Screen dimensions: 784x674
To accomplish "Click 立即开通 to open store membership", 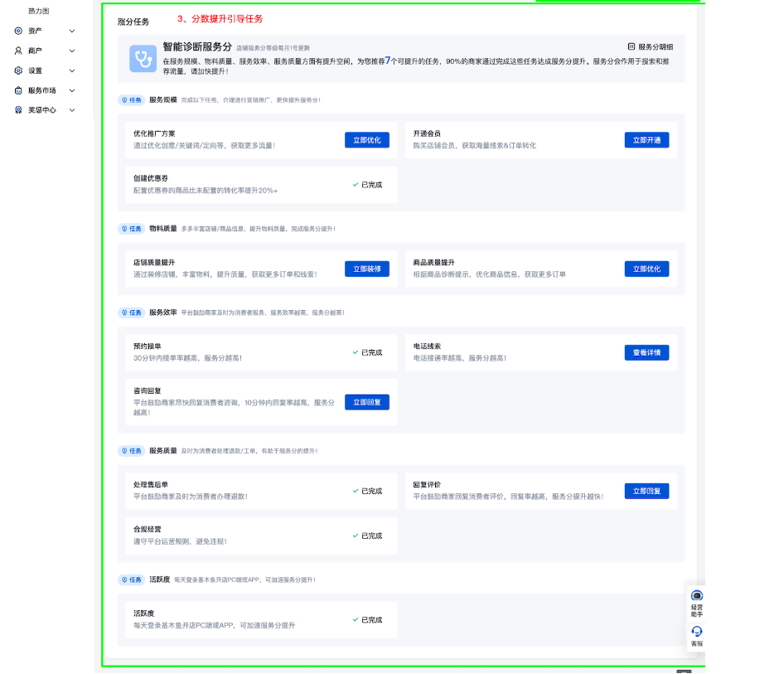I will pyautogui.click(x=646, y=140).
